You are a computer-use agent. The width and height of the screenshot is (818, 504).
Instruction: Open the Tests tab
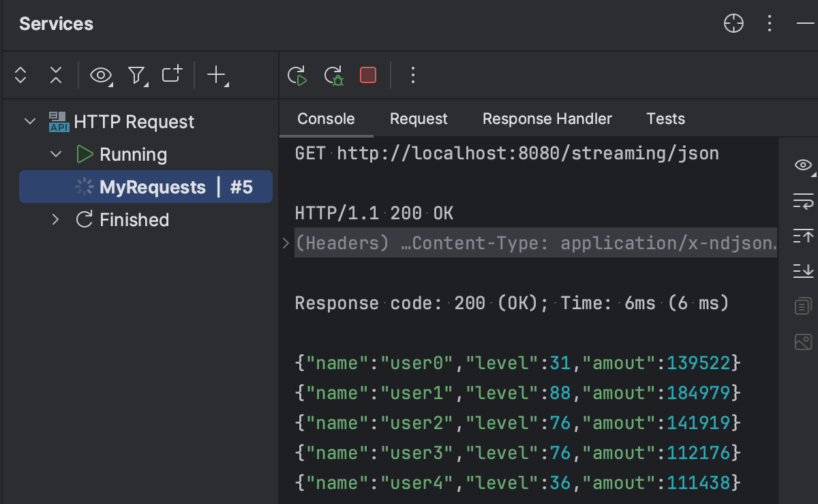665,119
